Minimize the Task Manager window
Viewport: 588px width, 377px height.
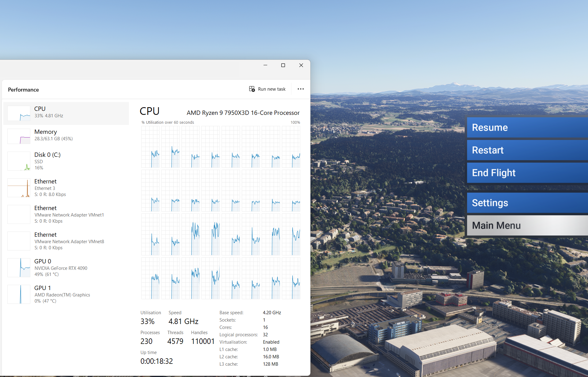coord(265,65)
